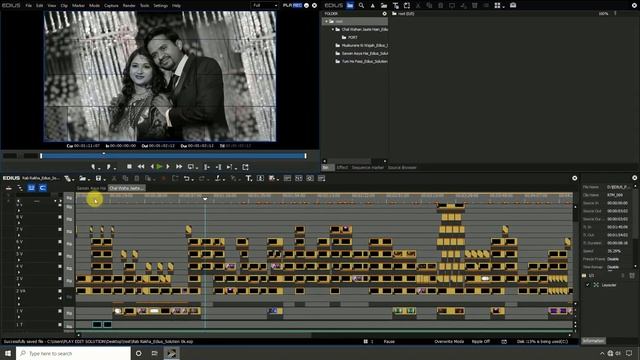Click the Undo icon on timeline toolbar
Image resolution: width=640 pixels, height=360 pixels.
187,178
